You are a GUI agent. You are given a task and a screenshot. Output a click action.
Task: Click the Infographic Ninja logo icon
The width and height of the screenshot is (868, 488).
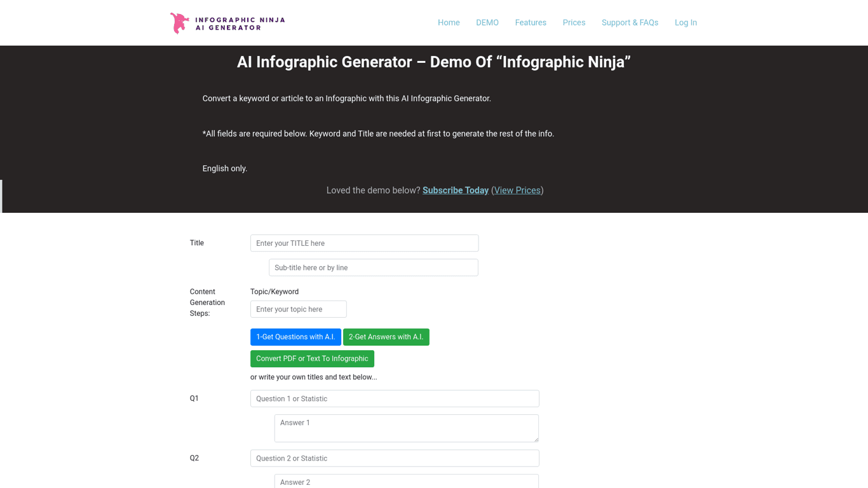(x=180, y=23)
